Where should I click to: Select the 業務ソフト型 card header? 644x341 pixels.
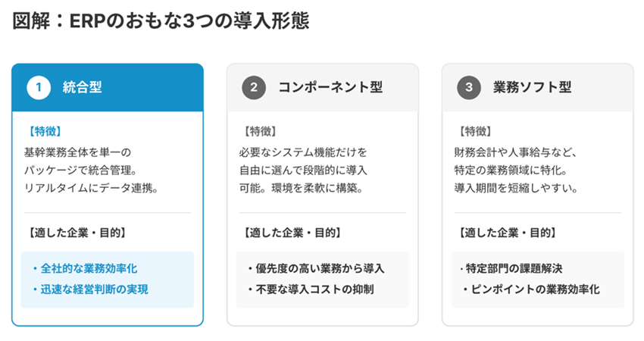(x=538, y=87)
